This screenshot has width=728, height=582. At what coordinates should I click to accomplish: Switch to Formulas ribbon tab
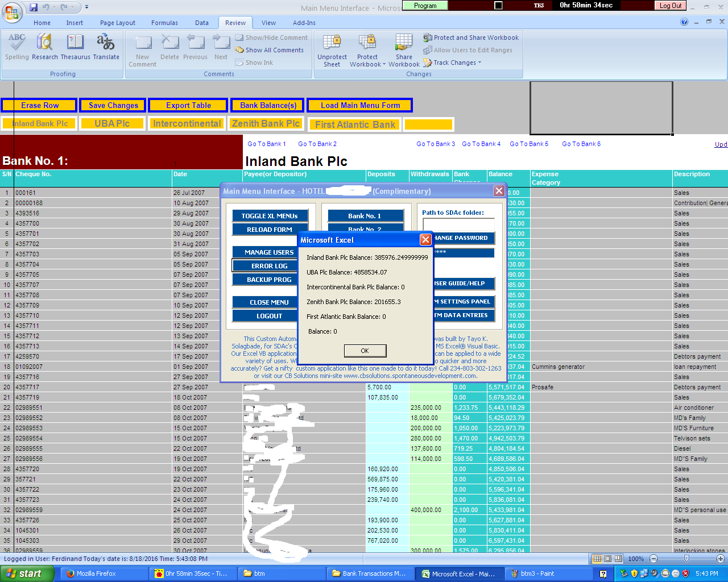pyautogui.click(x=164, y=23)
